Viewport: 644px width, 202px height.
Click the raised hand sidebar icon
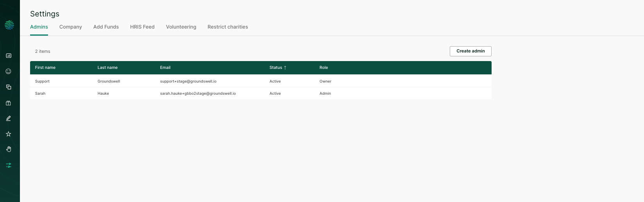[x=9, y=149]
